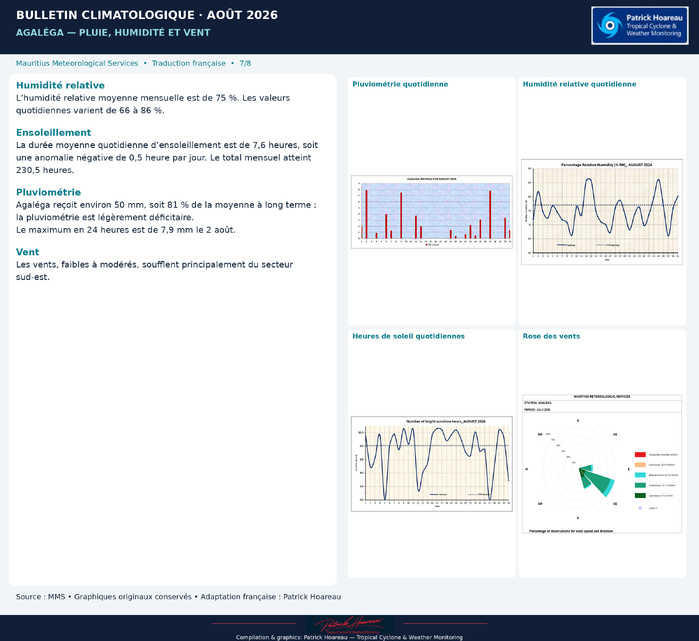Click the cyan swatch in the wind rose legend

pos(640,475)
